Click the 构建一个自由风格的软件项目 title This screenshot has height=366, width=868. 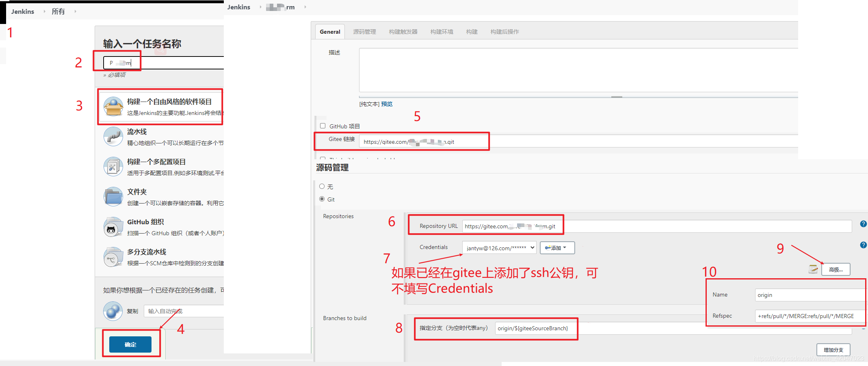pos(169,102)
